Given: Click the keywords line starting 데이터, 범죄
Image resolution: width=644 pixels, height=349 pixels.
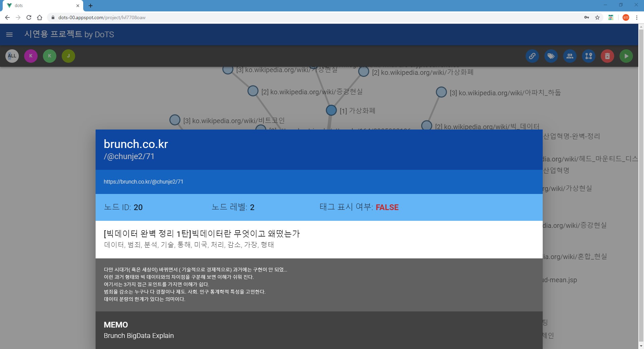Looking at the screenshot, I should [189, 245].
